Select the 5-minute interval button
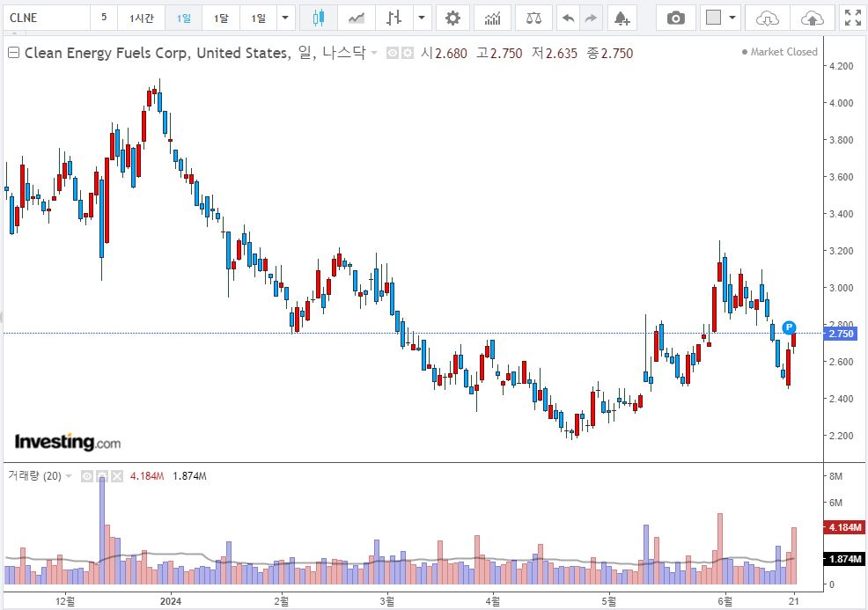 point(104,18)
